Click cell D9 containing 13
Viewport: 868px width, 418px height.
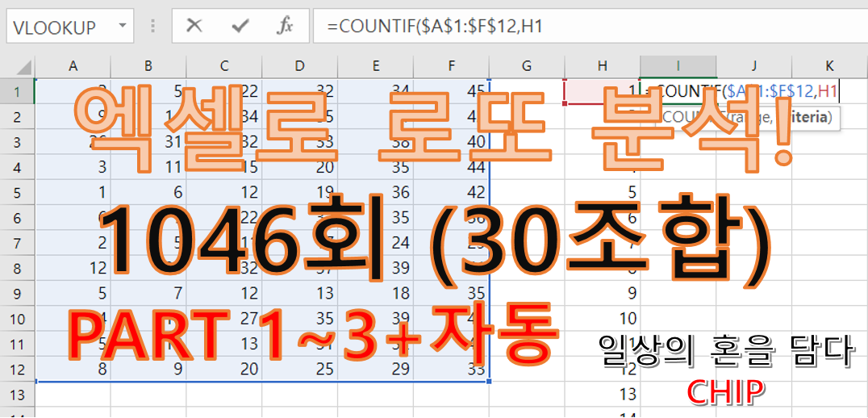pos(299,294)
